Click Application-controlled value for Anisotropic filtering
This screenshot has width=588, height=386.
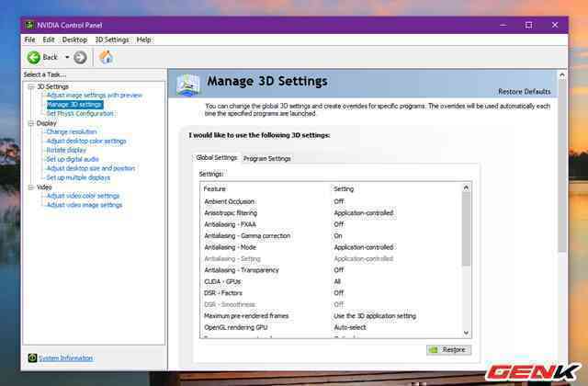click(x=364, y=213)
